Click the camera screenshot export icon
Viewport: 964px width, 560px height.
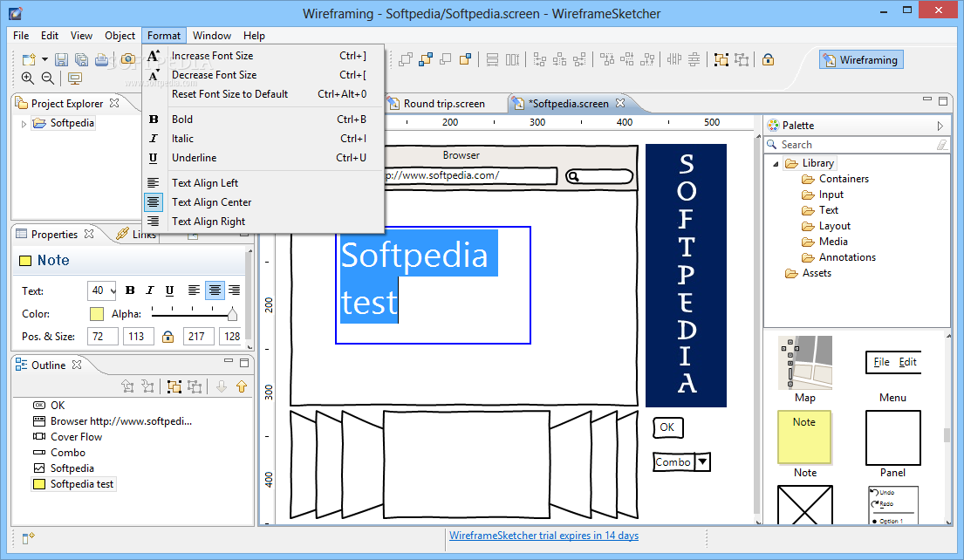point(128,59)
